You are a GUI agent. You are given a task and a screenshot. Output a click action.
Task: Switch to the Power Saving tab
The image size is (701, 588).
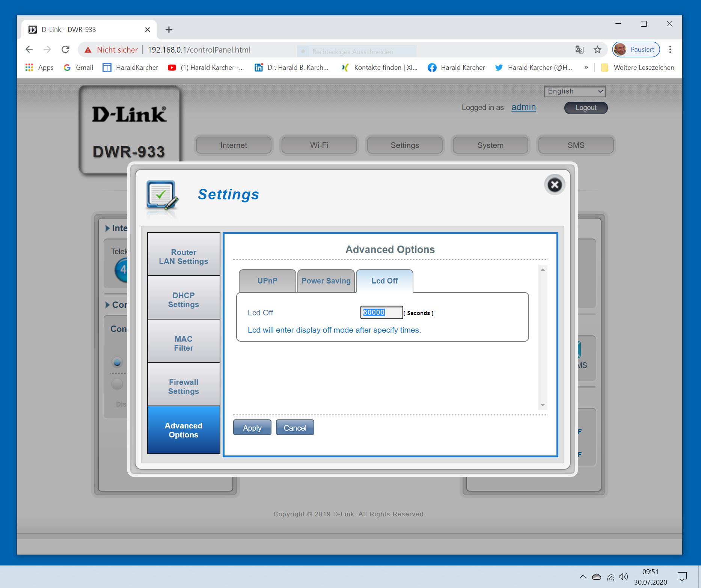point(326,281)
